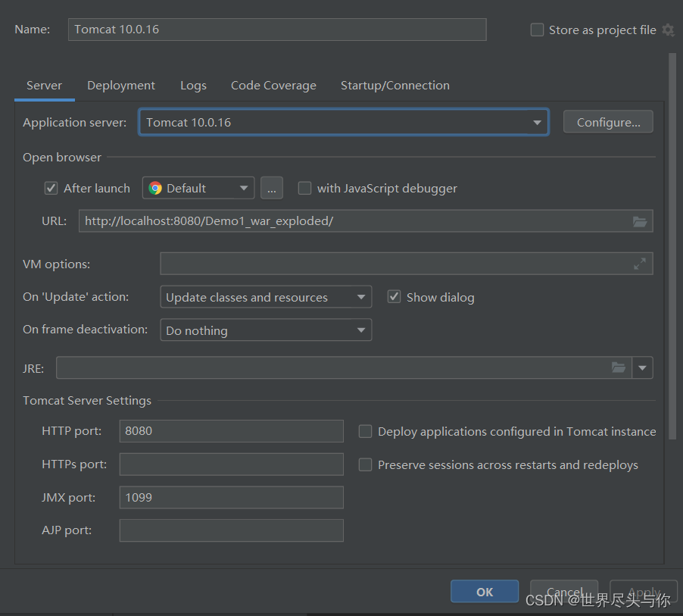The width and height of the screenshot is (683, 616).
Task: Enable Preserve sessions across restarts and redeploys
Action: click(365, 464)
